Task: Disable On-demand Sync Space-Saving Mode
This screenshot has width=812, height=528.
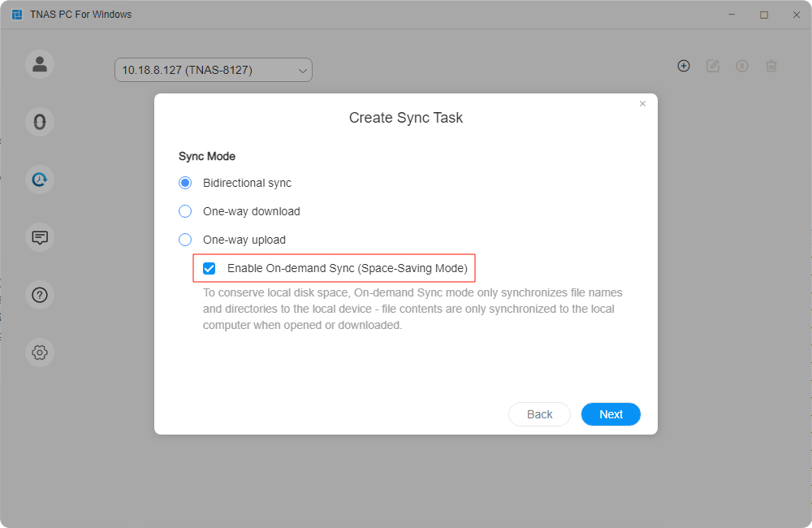Action: click(209, 268)
